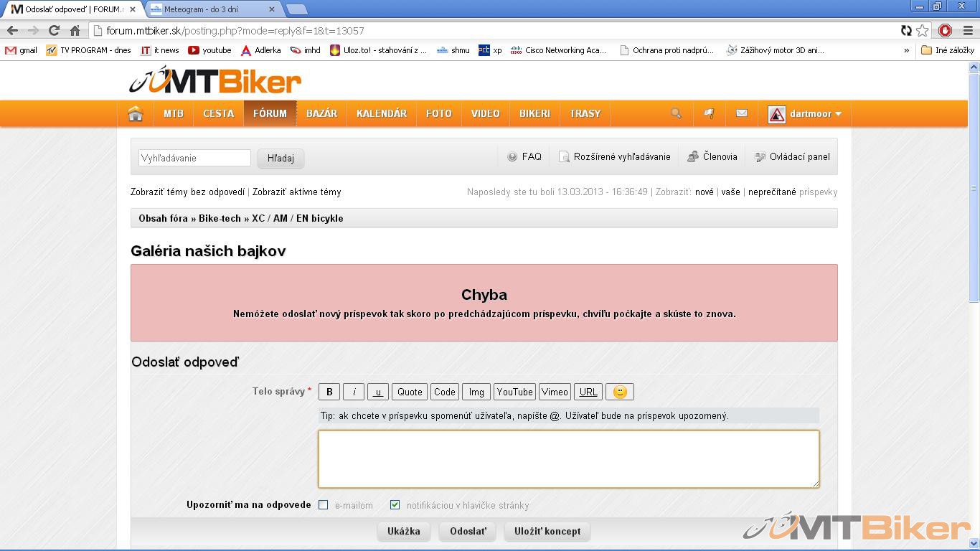Insert a smiley with the emoji button
The height and width of the screenshot is (551, 980).
click(620, 392)
